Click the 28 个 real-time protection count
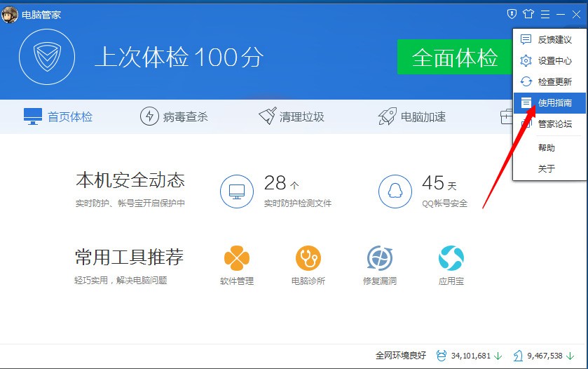The height and width of the screenshot is (369, 588). (x=281, y=183)
